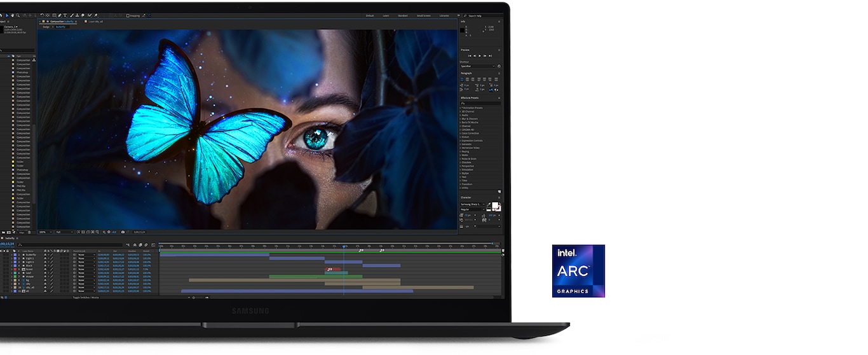
Task: Take a snapshot with the camera icon
Action: 123,232
